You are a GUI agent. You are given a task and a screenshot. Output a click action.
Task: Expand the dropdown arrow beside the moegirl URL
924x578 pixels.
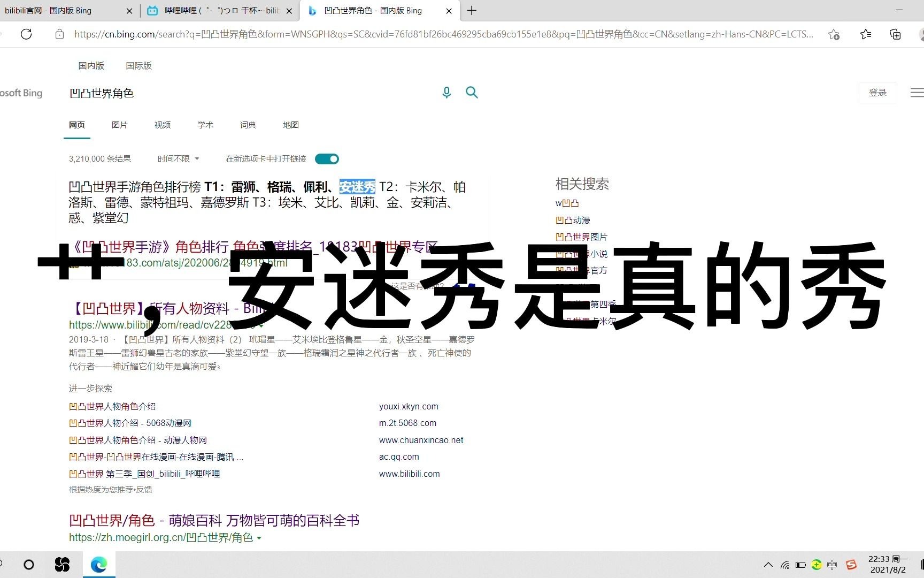[260, 538]
